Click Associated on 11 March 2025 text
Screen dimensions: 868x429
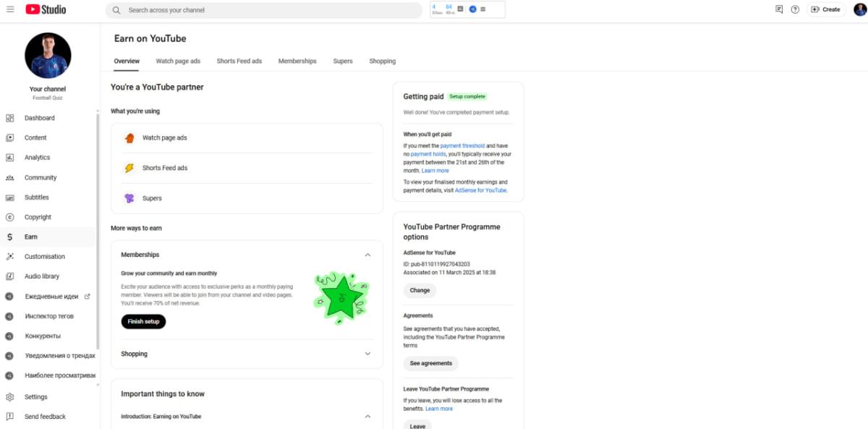[x=450, y=273]
